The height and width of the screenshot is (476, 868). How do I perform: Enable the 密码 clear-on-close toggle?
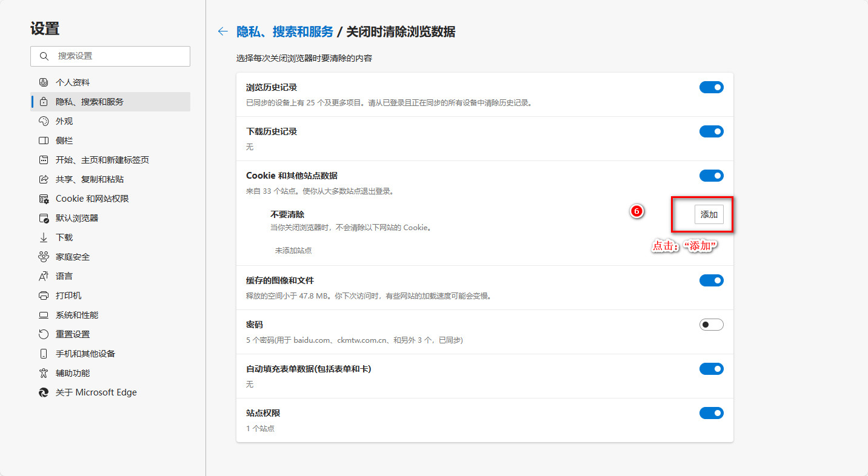tap(711, 325)
